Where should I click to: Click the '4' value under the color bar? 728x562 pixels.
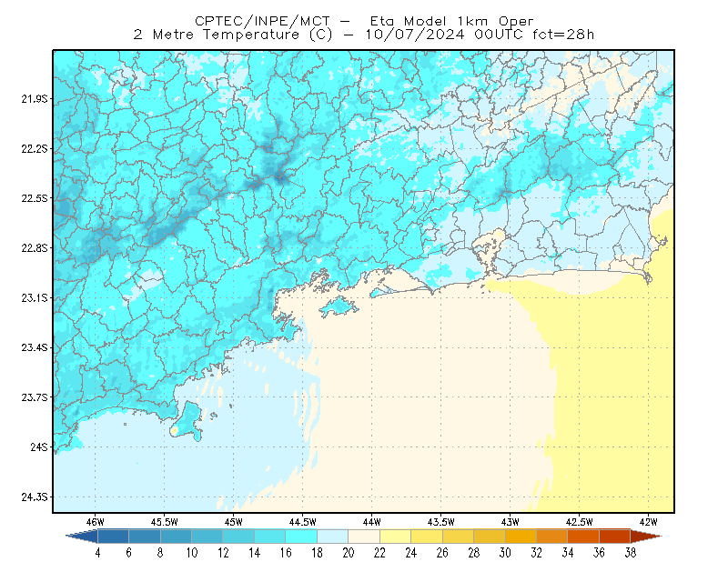pyautogui.click(x=98, y=553)
